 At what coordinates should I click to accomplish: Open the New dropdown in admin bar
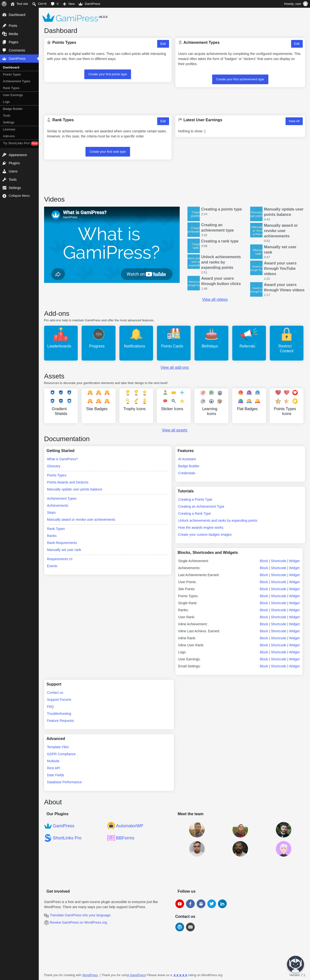pyautogui.click(x=69, y=4)
